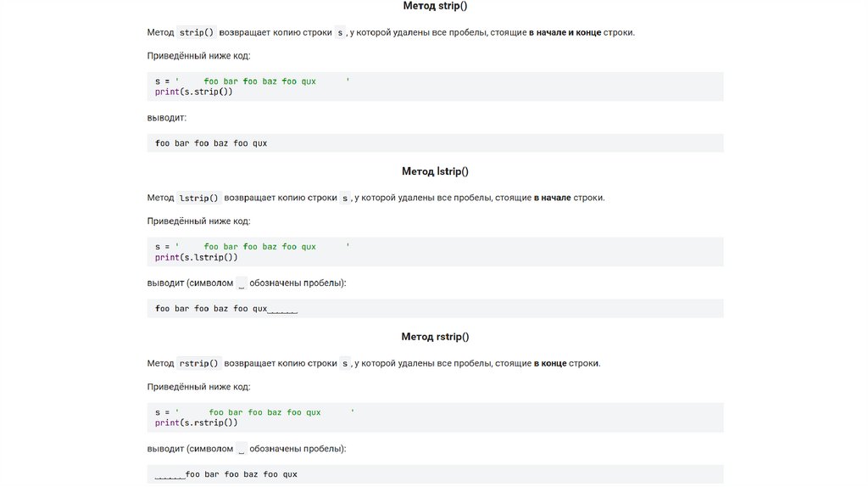Click the bold phrase "в конце" in rstrip description
This screenshot has height=487, width=868.
[550, 363]
